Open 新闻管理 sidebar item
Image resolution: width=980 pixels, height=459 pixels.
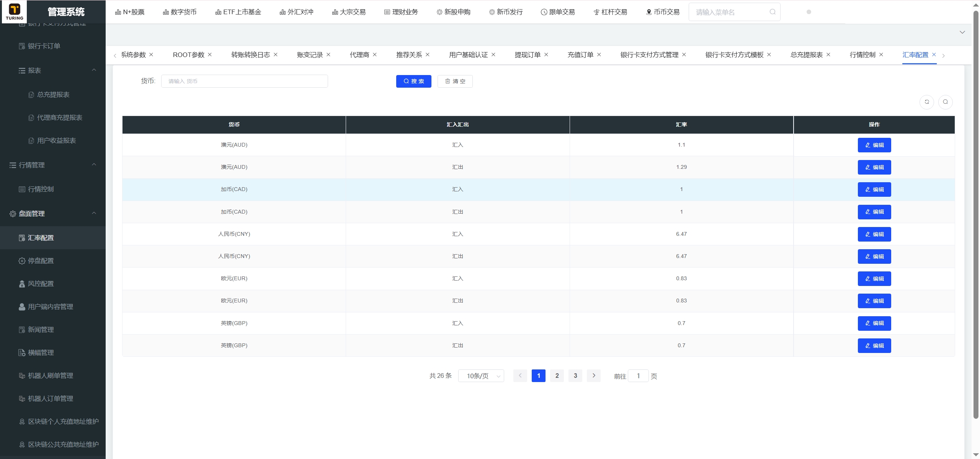(x=53, y=330)
